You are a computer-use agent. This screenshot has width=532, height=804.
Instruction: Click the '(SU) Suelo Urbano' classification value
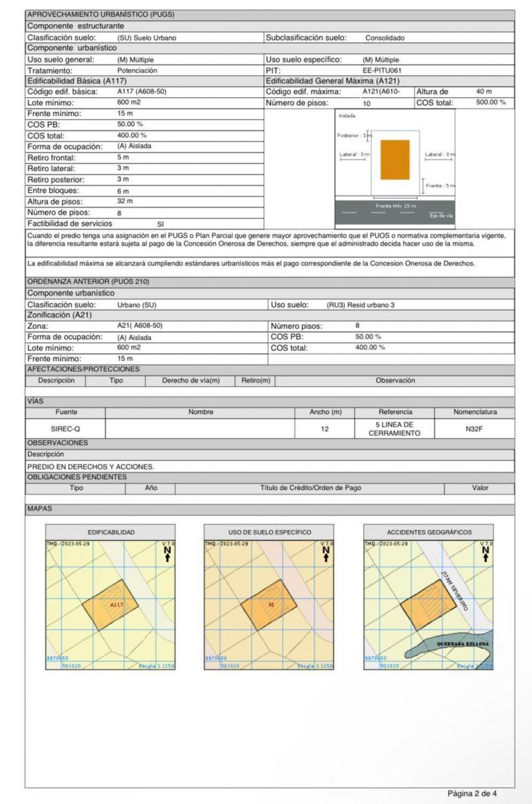(x=147, y=38)
